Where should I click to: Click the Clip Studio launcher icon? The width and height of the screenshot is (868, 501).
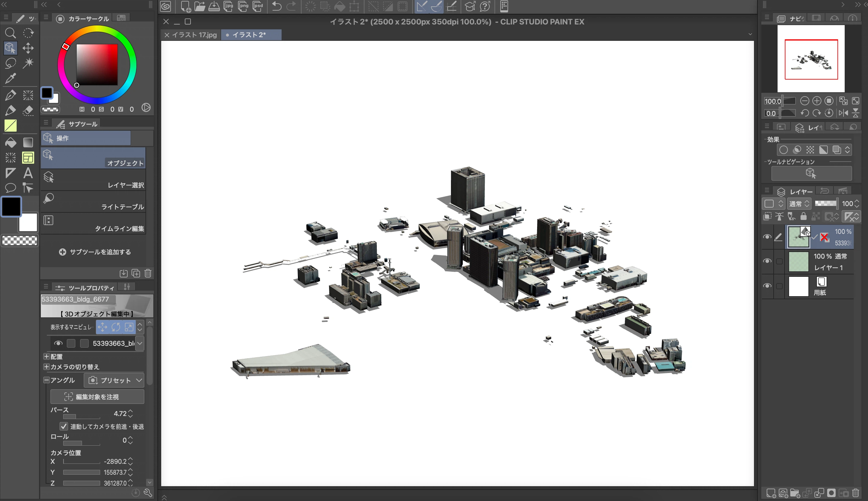pyautogui.click(x=165, y=6)
